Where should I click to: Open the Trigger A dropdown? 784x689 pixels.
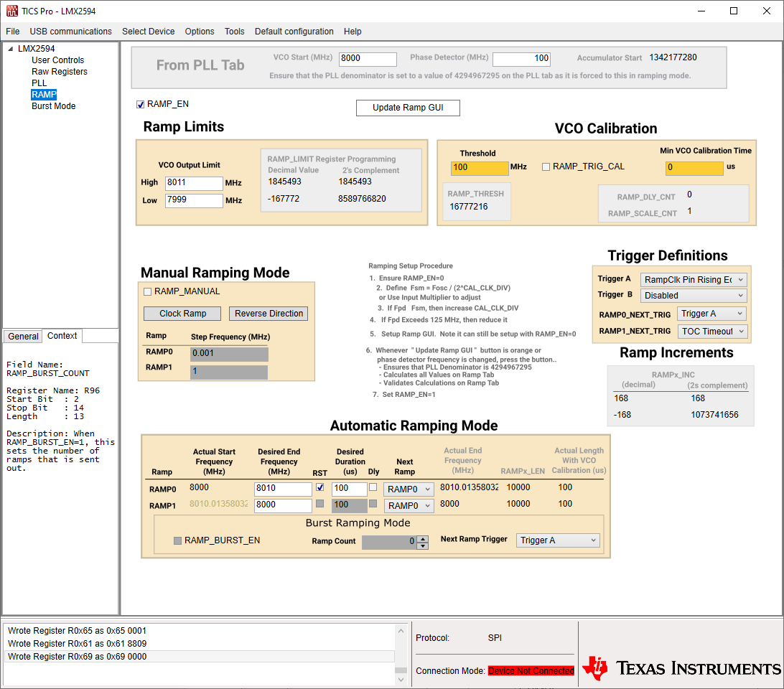coord(694,280)
